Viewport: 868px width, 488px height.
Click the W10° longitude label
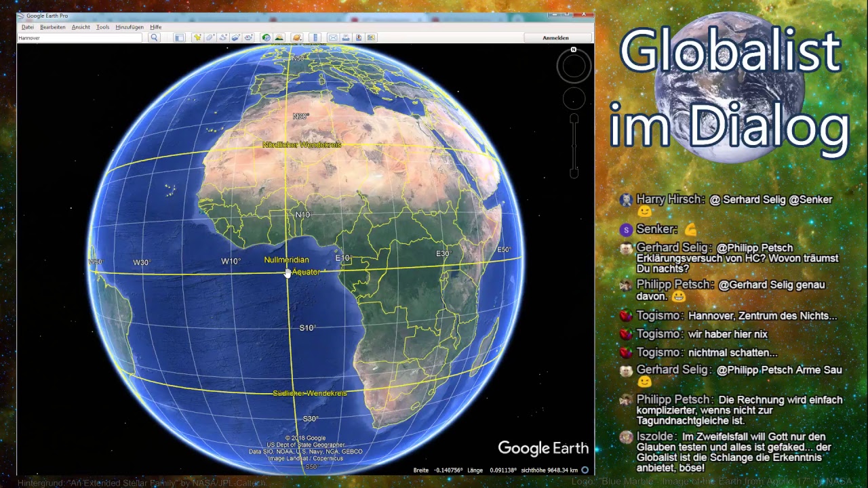click(x=231, y=262)
